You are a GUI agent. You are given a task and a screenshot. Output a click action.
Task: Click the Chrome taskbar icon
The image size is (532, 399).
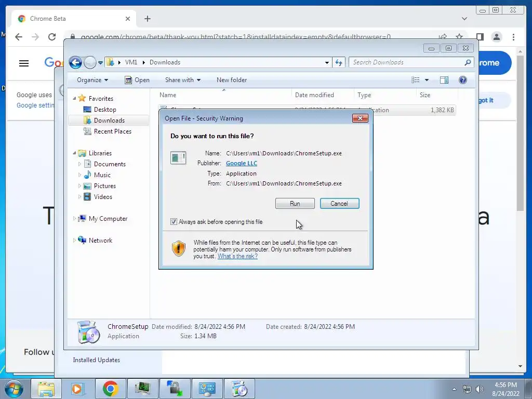[110, 389]
